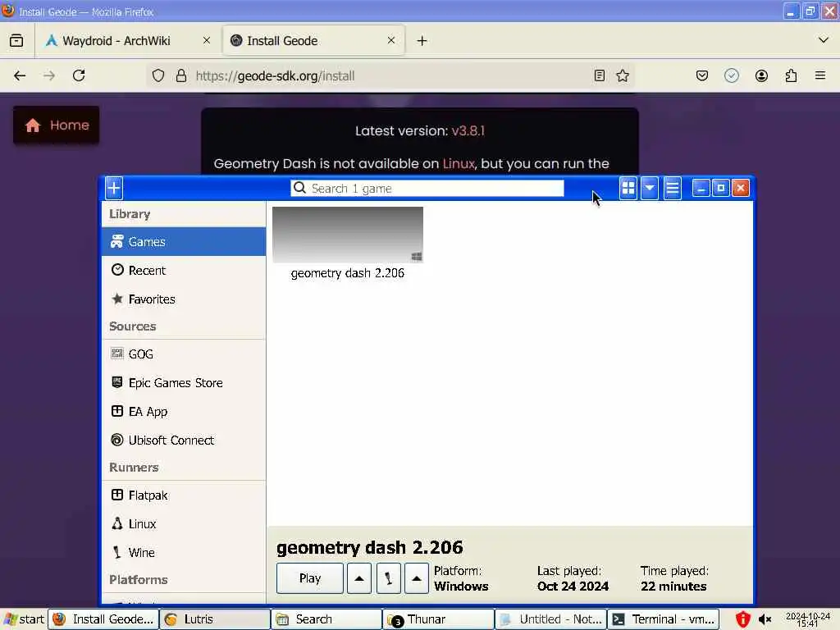Reload the Geode page

pos(79,75)
